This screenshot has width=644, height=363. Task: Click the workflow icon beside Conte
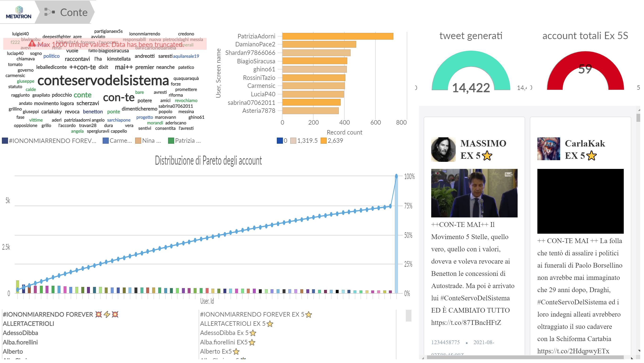click(49, 12)
